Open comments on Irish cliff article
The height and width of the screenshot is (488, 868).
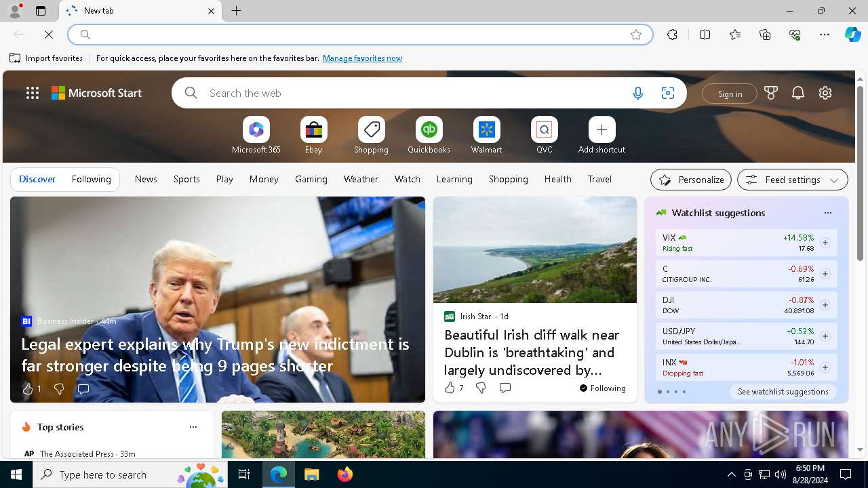pos(505,388)
